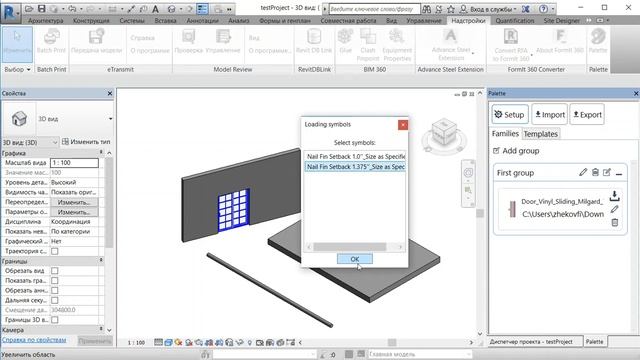Edit the Door_Vinyl_Sliding family entry pencil icon
Screen dimensions: 640x360
pos(614,209)
